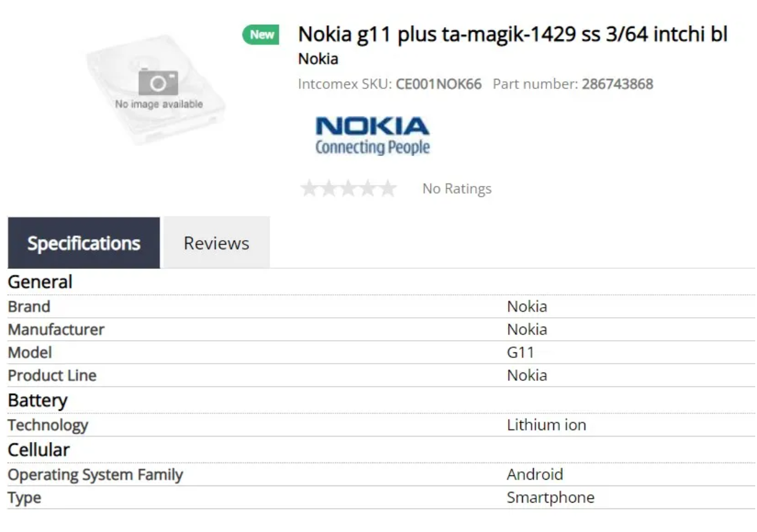Switch to the Reviews tab

(x=215, y=242)
